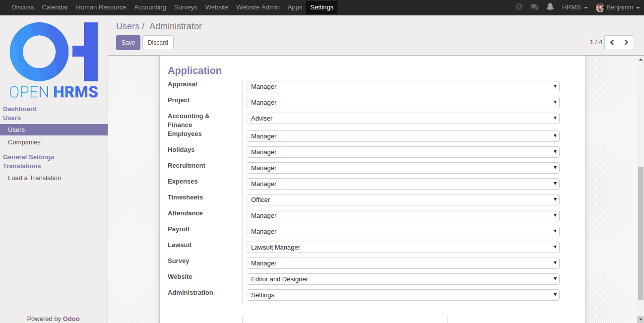The width and height of the screenshot is (644, 323).
Task: Discard changes to the user
Action: tap(158, 43)
